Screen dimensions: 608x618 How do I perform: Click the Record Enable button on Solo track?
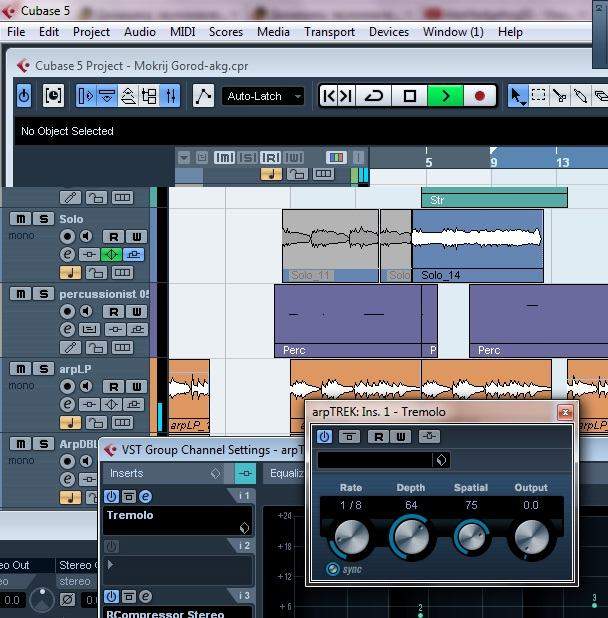coord(67,237)
